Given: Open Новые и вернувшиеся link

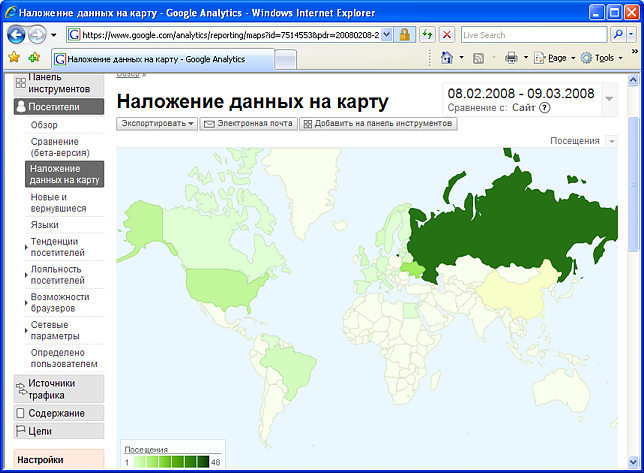Looking at the screenshot, I should pyautogui.click(x=58, y=202).
